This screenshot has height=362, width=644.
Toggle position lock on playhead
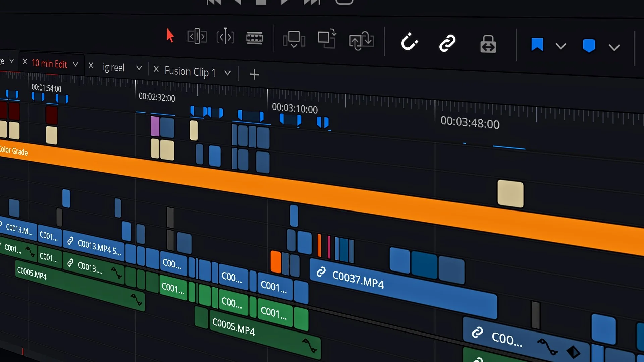pyautogui.click(x=488, y=45)
